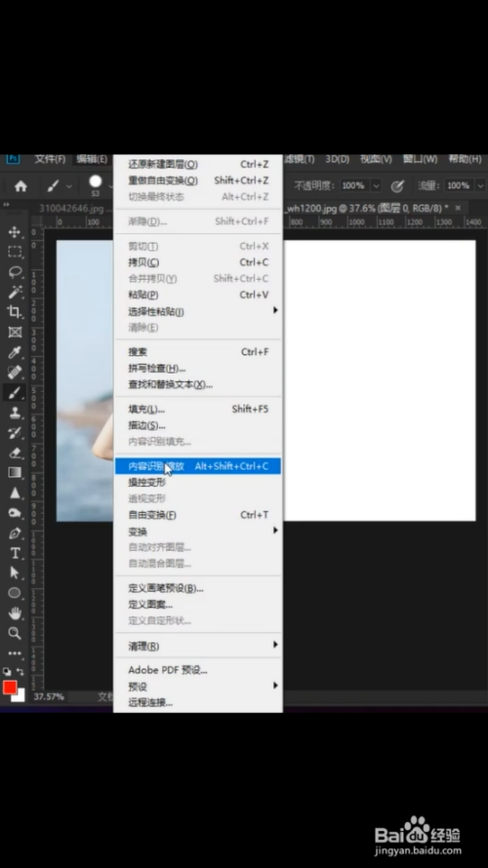Expand the 选择性粘贴 submenu
Screen dimensions: 488x868
(275, 310)
